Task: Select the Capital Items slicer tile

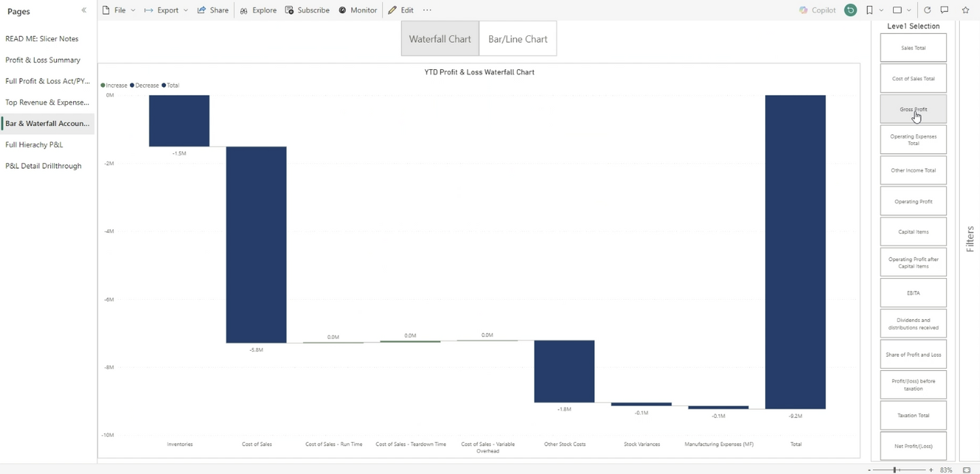Action: pyautogui.click(x=914, y=232)
